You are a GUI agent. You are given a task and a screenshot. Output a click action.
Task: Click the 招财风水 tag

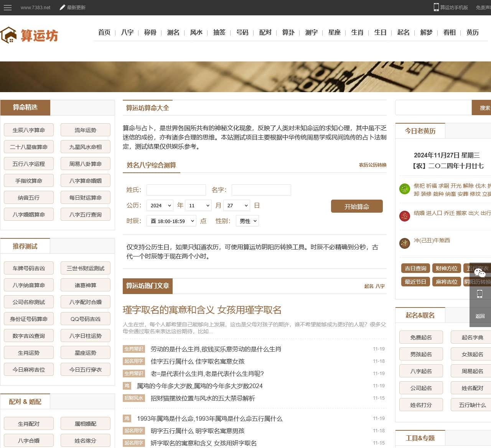tap(134, 398)
